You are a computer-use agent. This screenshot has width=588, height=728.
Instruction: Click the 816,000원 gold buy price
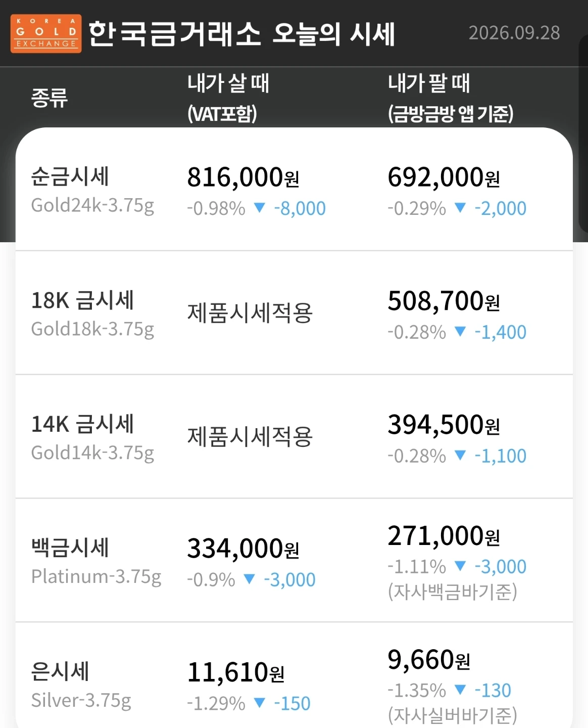tap(243, 177)
